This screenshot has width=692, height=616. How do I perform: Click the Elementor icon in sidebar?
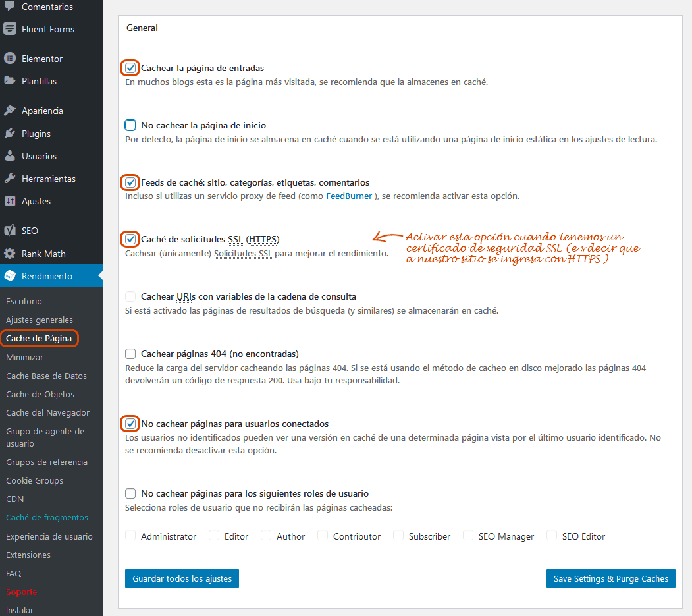(10, 59)
